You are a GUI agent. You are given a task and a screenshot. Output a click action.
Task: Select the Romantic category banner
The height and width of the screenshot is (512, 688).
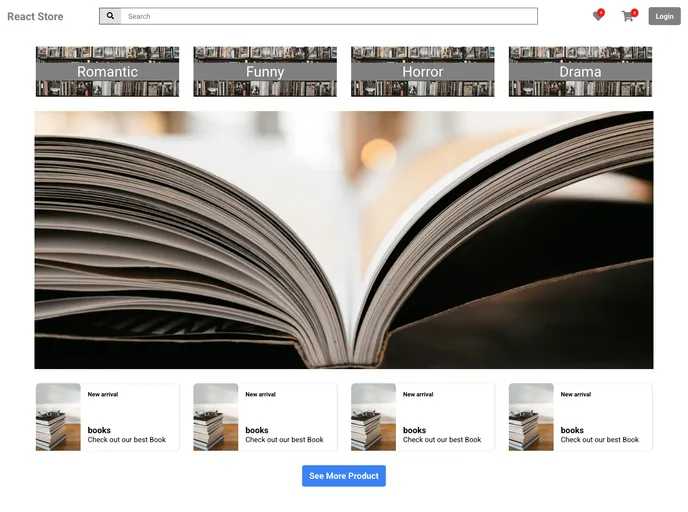[x=107, y=71]
